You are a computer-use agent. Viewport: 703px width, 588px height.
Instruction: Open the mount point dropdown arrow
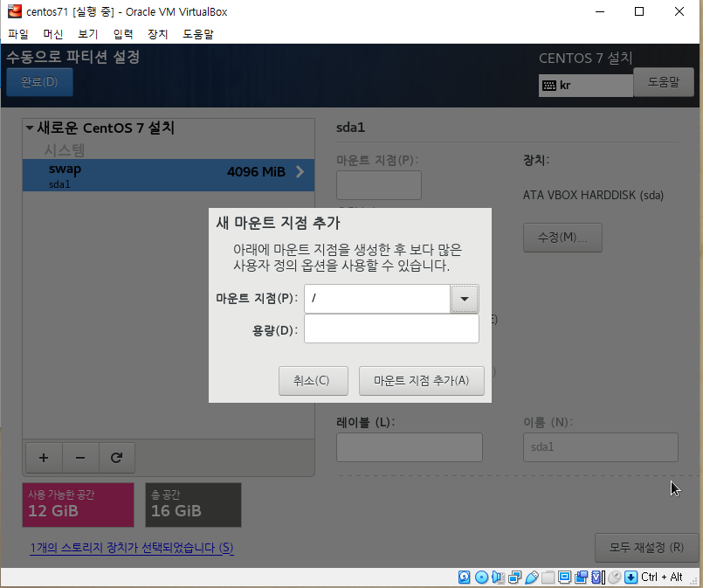click(465, 299)
